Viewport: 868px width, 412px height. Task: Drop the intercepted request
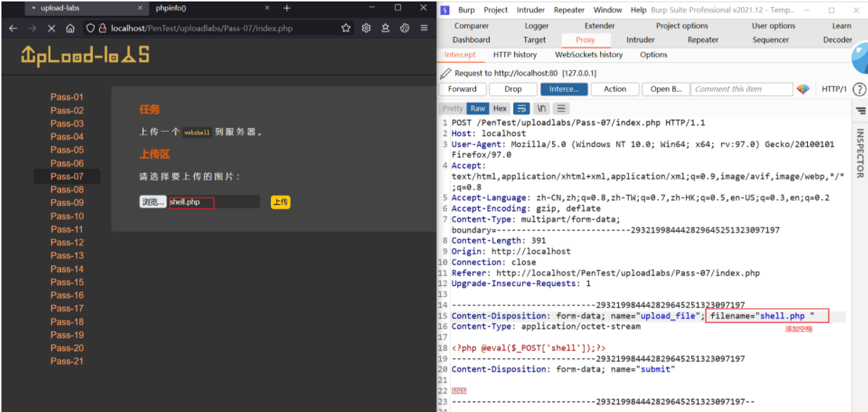(513, 89)
